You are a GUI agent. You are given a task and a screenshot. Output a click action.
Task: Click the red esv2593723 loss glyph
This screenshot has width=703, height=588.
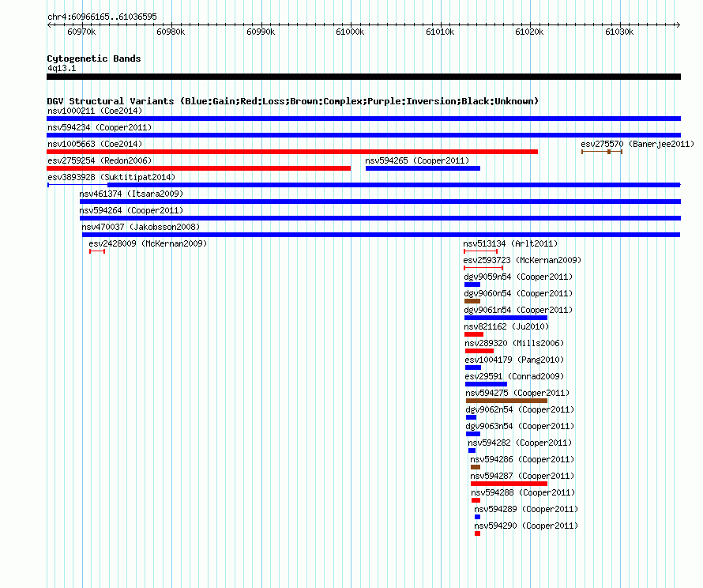(x=483, y=268)
